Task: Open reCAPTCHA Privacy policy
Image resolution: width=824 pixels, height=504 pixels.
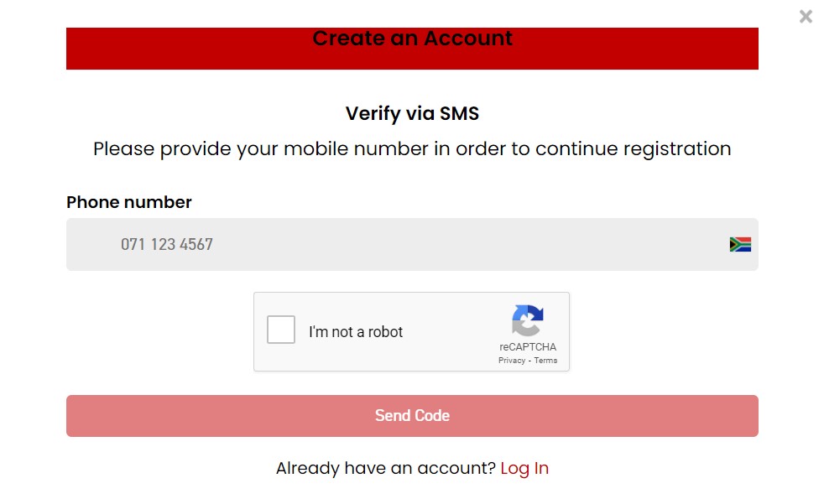Action: (510, 360)
